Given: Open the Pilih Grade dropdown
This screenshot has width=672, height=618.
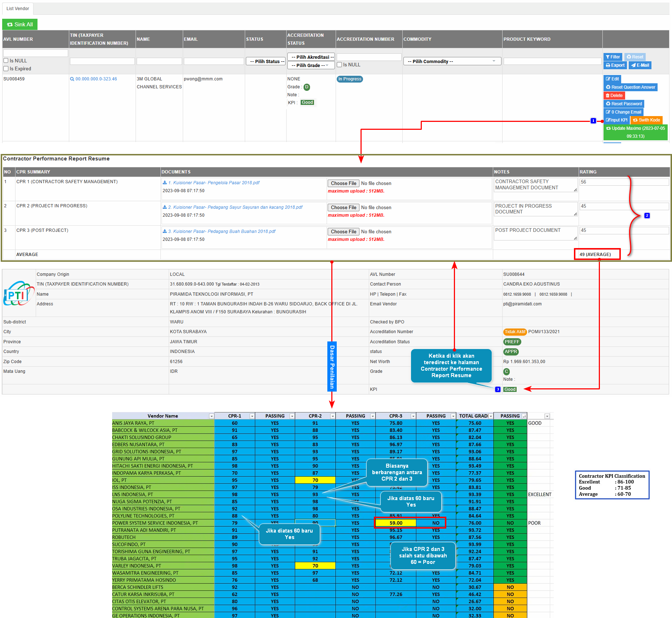Looking at the screenshot, I should pos(310,65).
